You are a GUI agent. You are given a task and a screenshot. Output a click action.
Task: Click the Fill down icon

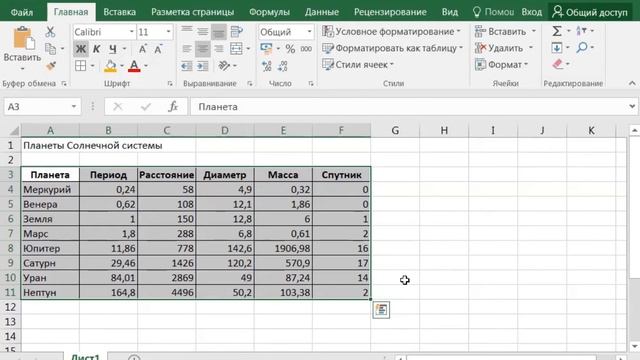557,48
